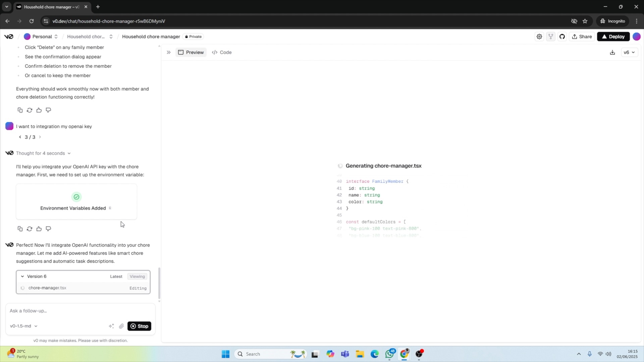Give thumbs up to the OpenAI integration reply
The height and width of the screenshot is (362, 644).
pos(39,229)
